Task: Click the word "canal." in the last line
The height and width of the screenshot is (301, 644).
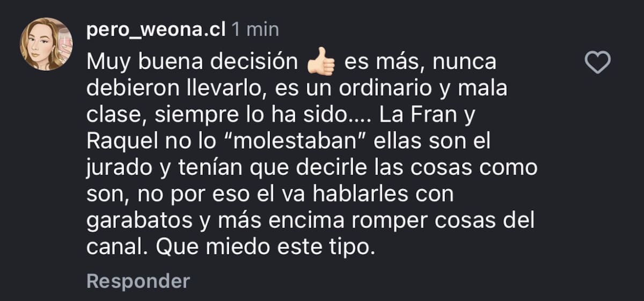Action: coord(112,247)
